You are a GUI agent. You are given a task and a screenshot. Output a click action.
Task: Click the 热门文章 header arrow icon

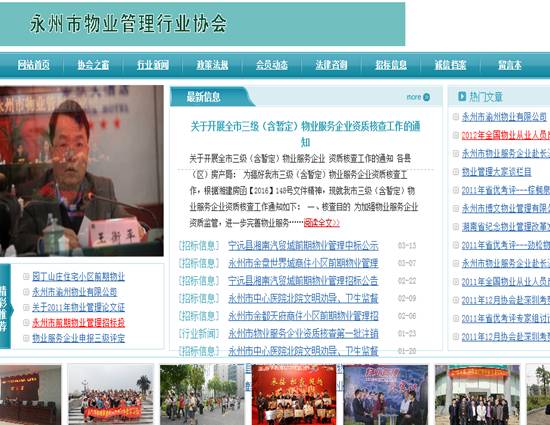(462, 96)
